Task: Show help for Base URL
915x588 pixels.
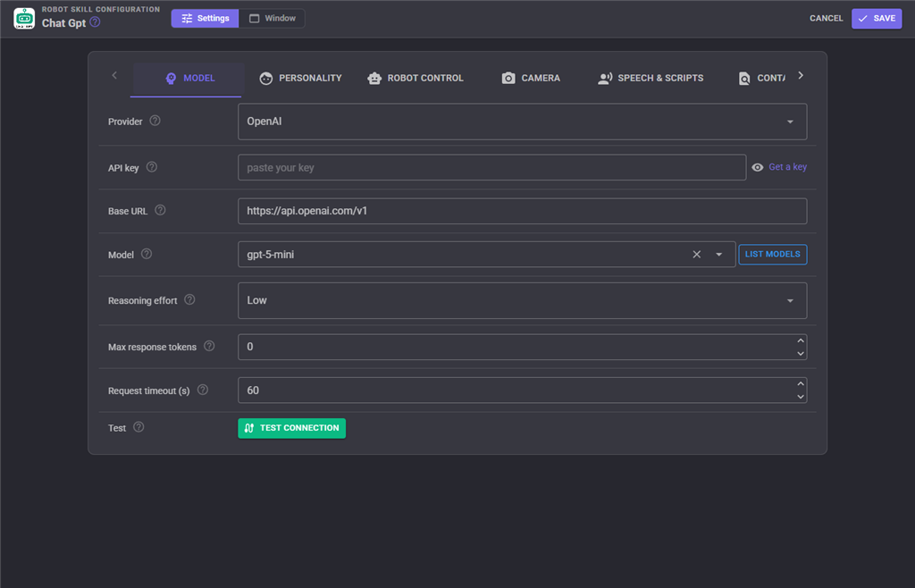Action: click(x=160, y=210)
